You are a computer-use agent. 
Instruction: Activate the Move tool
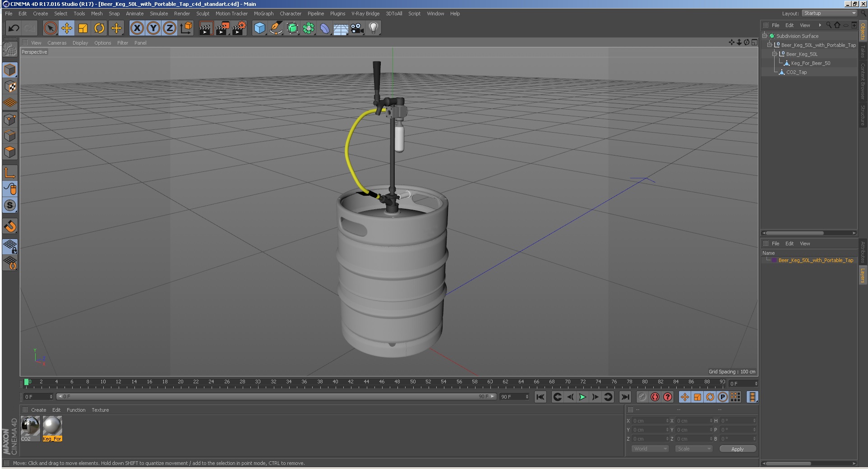pos(67,28)
